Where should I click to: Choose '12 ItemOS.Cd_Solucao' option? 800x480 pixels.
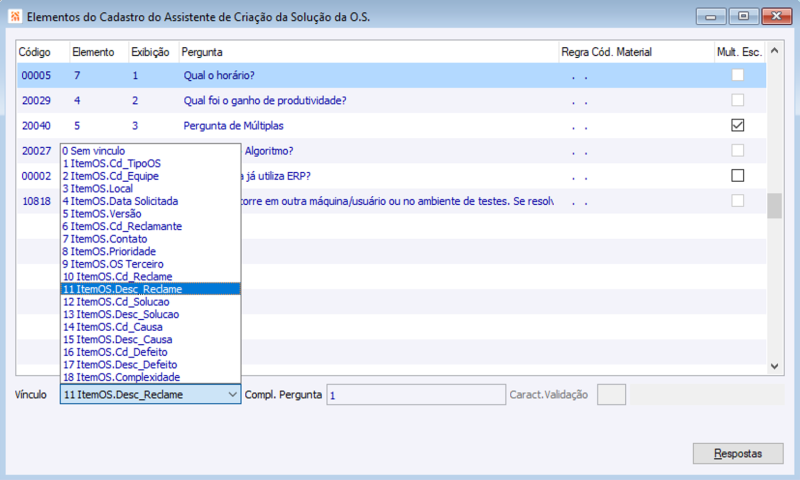point(150,301)
